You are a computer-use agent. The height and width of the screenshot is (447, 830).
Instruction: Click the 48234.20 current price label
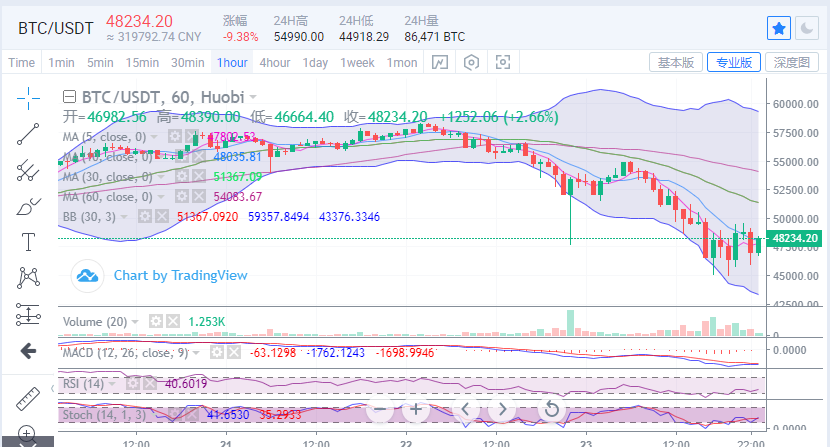click(x=795, y=238)
